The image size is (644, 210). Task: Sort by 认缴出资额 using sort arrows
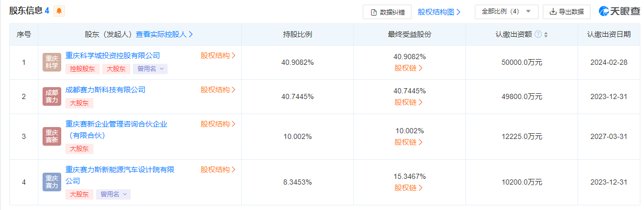tap(546, 34)
